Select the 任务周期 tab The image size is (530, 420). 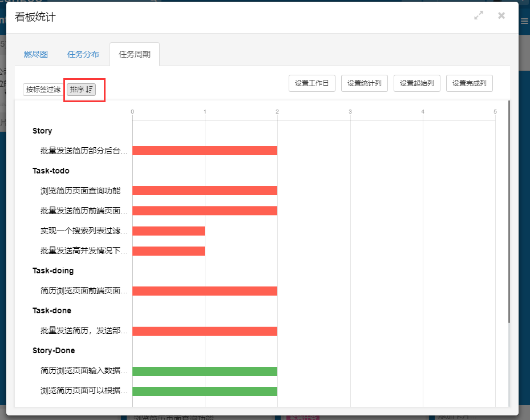[135, 55]
